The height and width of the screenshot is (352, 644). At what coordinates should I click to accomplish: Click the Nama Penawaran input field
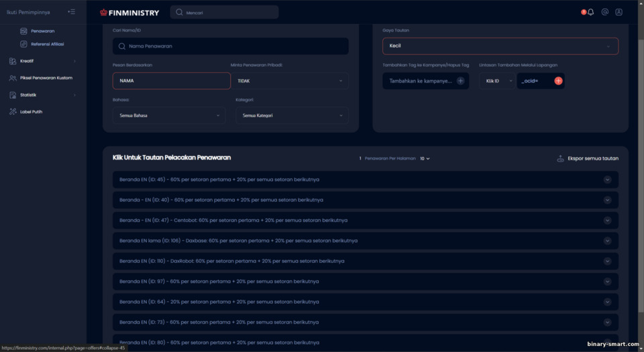click(230, 46)
